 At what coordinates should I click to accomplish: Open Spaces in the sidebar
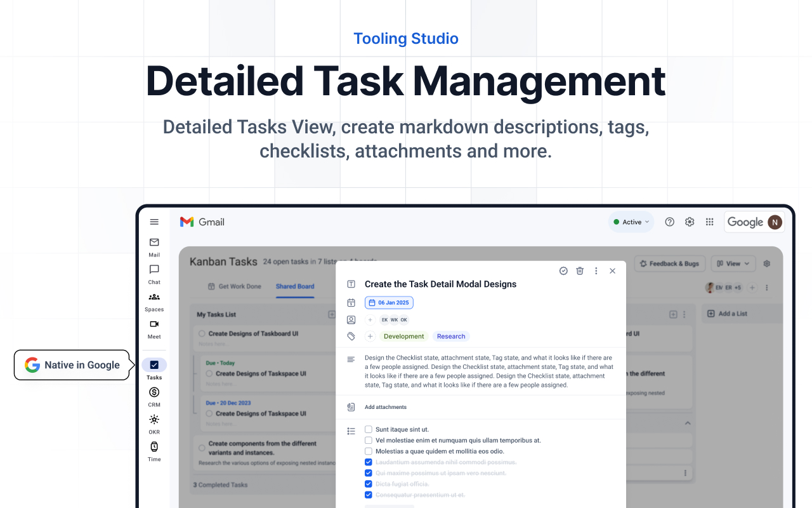154,297
